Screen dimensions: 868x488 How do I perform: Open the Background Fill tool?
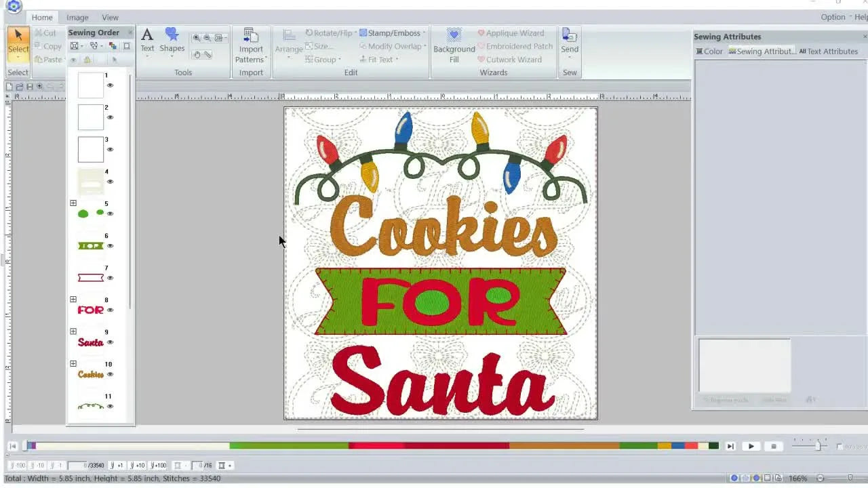454,46
